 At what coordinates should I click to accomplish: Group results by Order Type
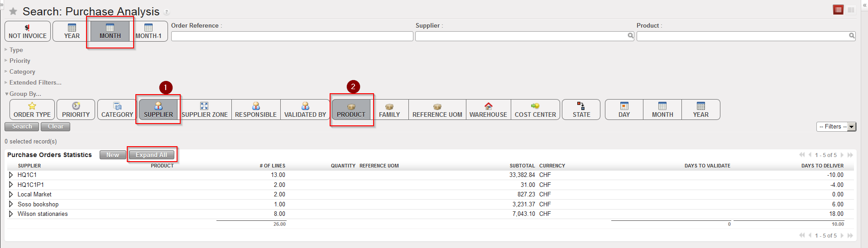click(32, 110)
